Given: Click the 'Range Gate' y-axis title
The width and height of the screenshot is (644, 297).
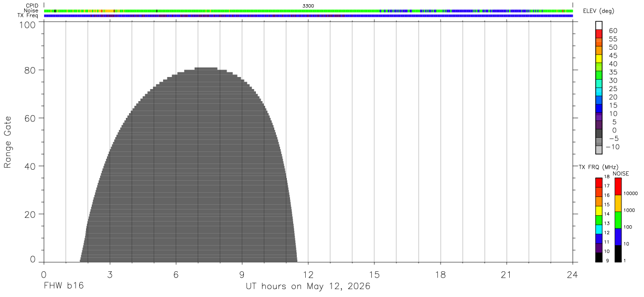Looking at the screenshot, I should (x=8, y=142).
